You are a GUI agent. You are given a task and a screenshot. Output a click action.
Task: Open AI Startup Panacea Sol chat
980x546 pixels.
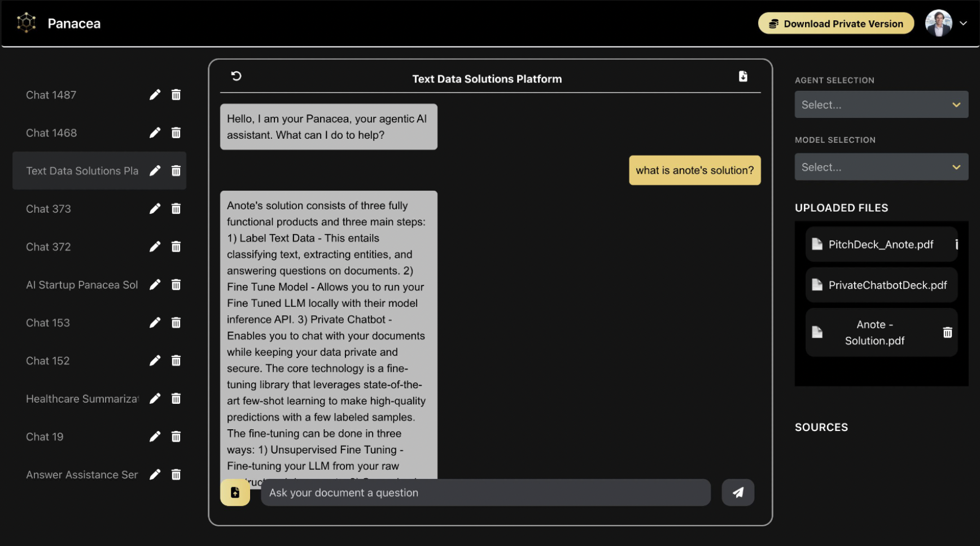point(82,284)
